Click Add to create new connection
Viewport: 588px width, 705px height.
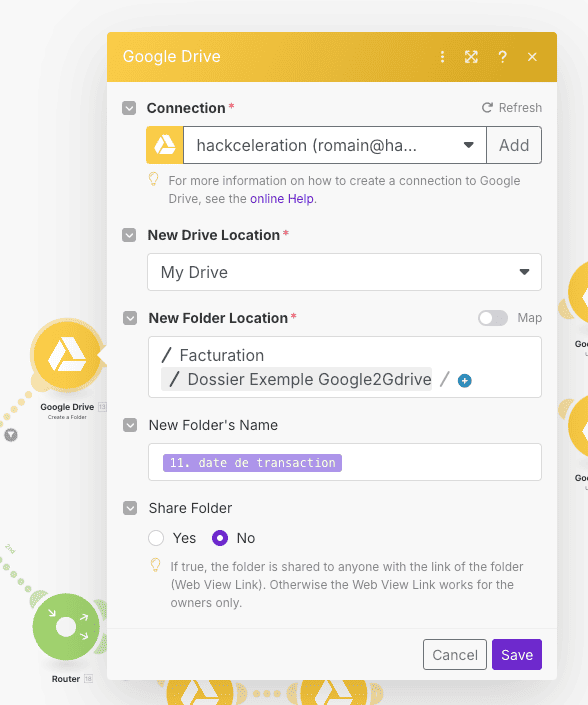tap(514, 145)
